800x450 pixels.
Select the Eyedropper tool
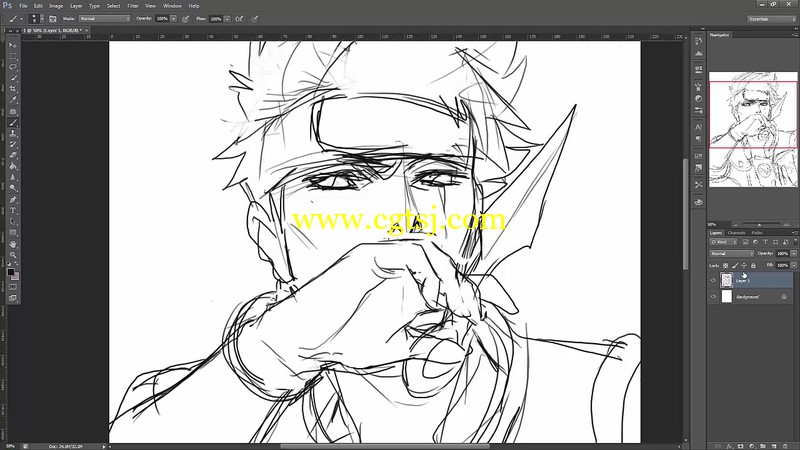click(13, 100)
